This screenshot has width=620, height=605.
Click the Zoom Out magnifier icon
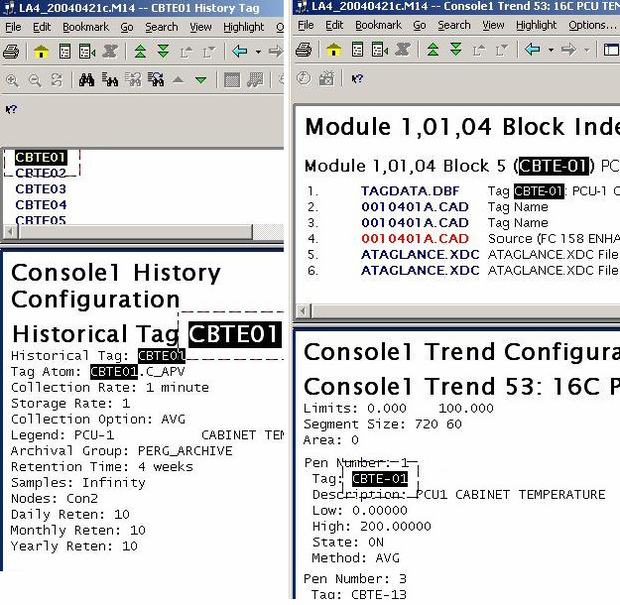[35, 80]
